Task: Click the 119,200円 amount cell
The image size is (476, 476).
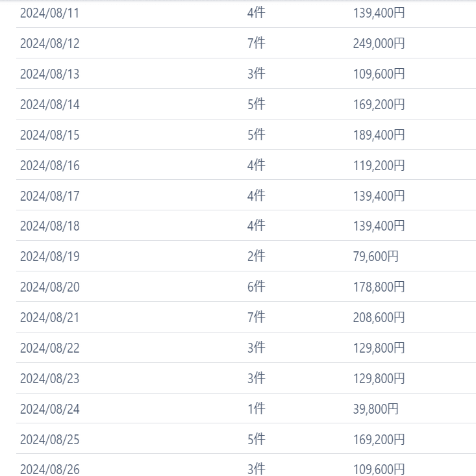Action: [x=379, y=166]
